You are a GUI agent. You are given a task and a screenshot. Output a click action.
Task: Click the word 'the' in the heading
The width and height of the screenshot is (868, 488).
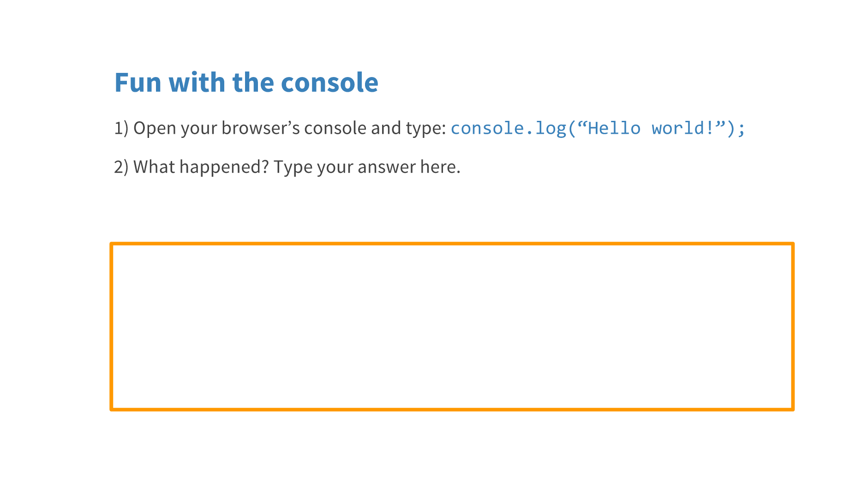click(253, 83)
